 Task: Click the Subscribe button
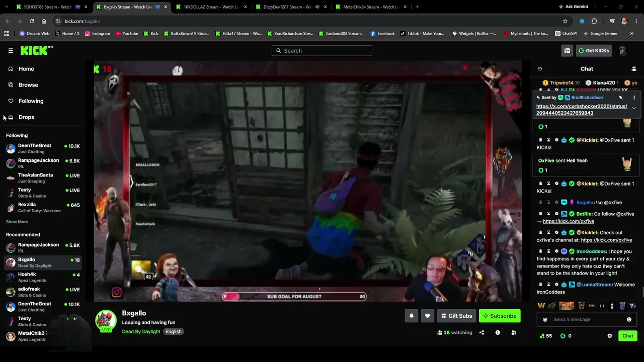point(500,316)
